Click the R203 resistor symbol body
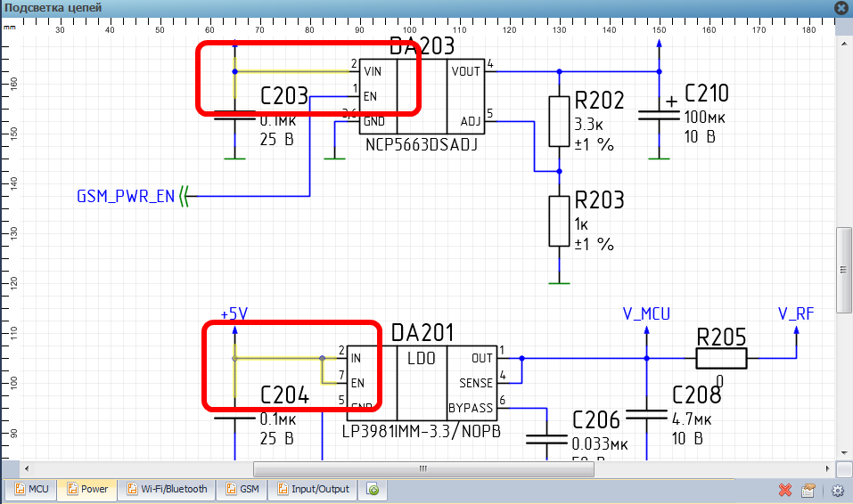The height and width of the screenshot is (504, 853). tap(559, 222)
